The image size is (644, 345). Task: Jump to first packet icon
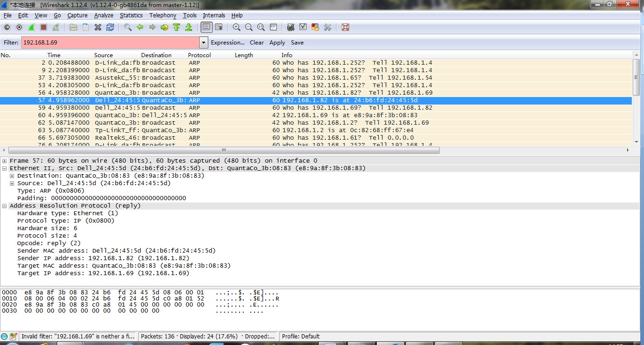[x=176, y=27]
